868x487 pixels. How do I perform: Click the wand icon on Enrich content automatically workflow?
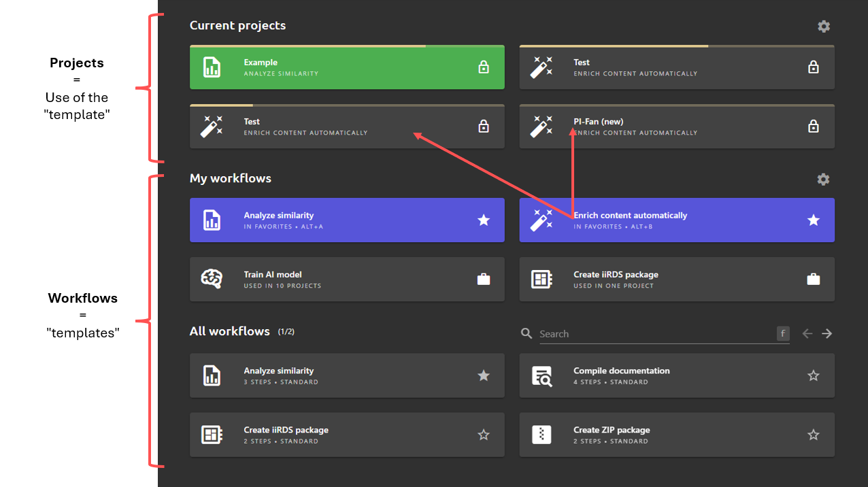541,220
